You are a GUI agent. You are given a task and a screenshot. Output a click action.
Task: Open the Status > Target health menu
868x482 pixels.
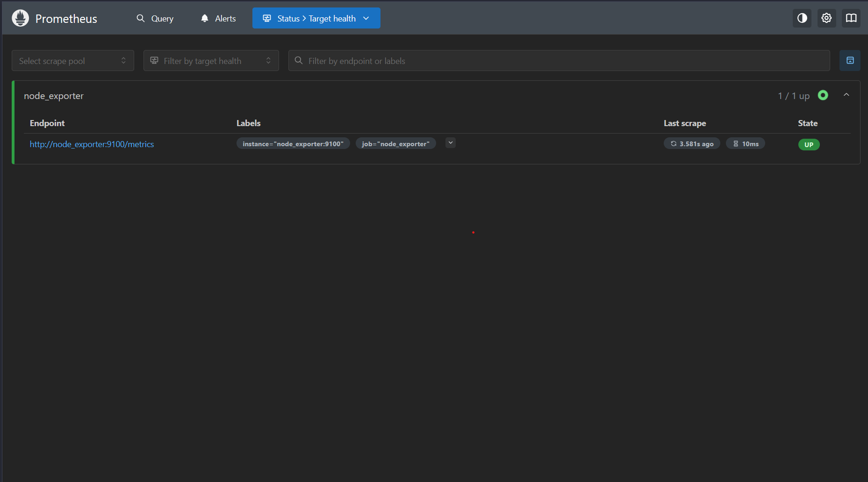click(x=316, y=18)
